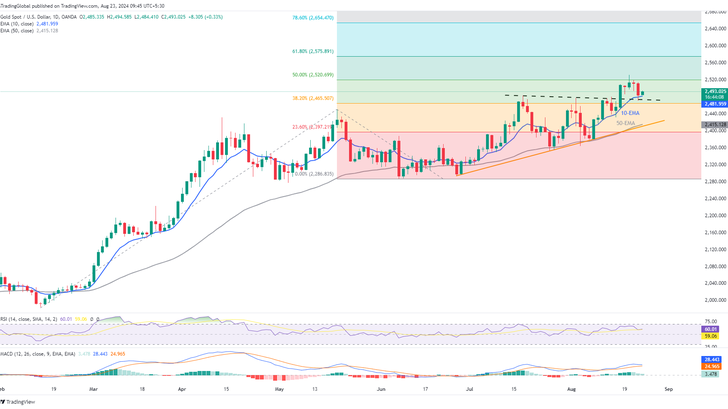The width and height of the screenshot is (728, 409).
Task: Click the Mar label on time axis
Action: [x=93, y=390]
